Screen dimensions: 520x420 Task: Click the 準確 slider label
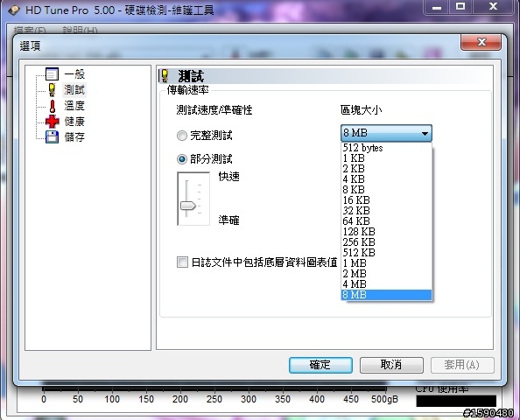[x=228, y=220]
